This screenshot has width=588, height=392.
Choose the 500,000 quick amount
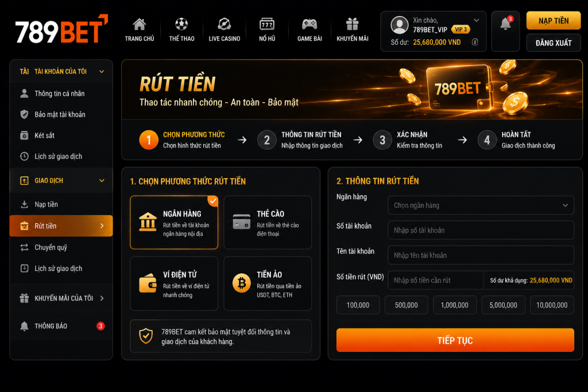407,305
